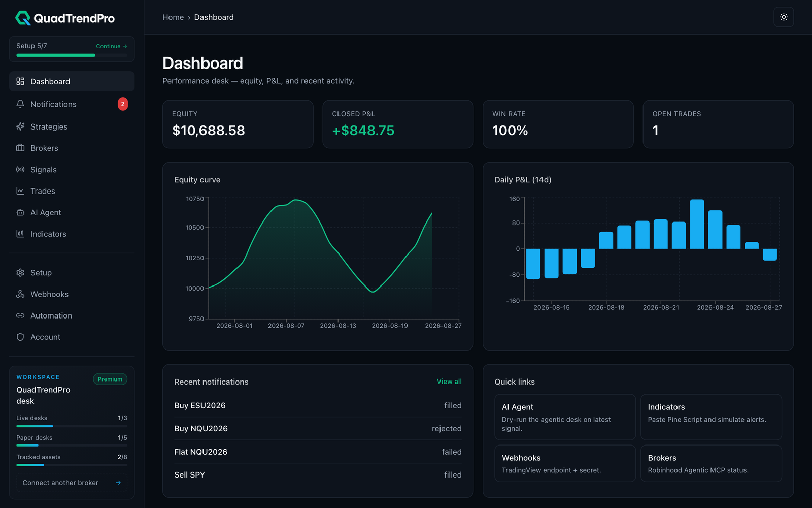
Task: Open Indicators via the candlestick icon
Action: coord(20,234)
